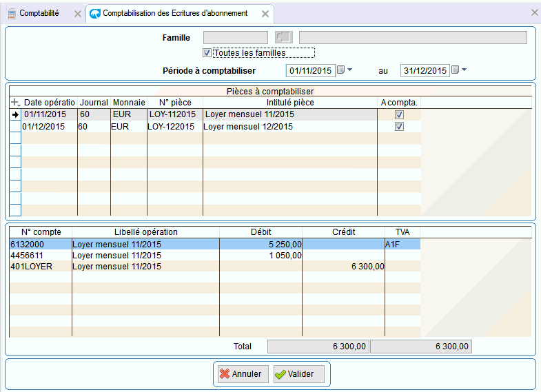Click the end date field 31/12/2015

425,71
